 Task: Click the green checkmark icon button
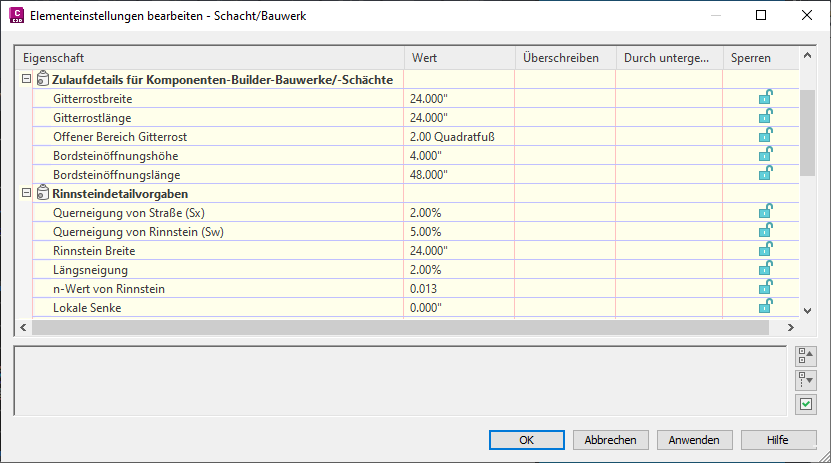tap(806, 404)
